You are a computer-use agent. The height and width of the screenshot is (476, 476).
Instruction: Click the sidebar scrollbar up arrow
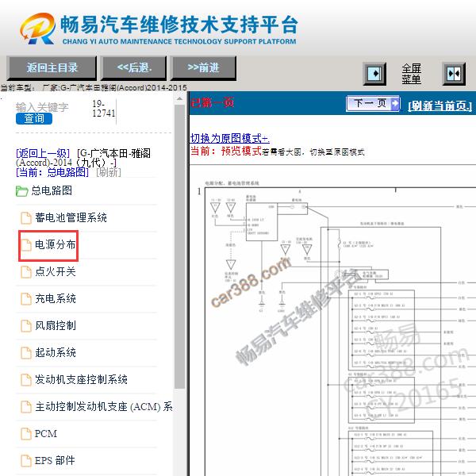pyautogui.click(x=180, y=98)
